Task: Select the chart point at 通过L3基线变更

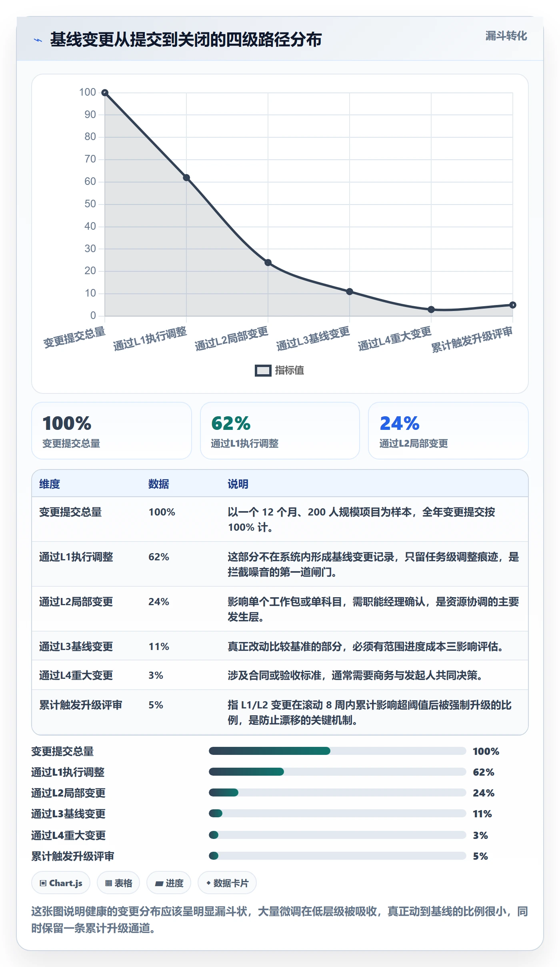Action: click(x=350, y=291)
